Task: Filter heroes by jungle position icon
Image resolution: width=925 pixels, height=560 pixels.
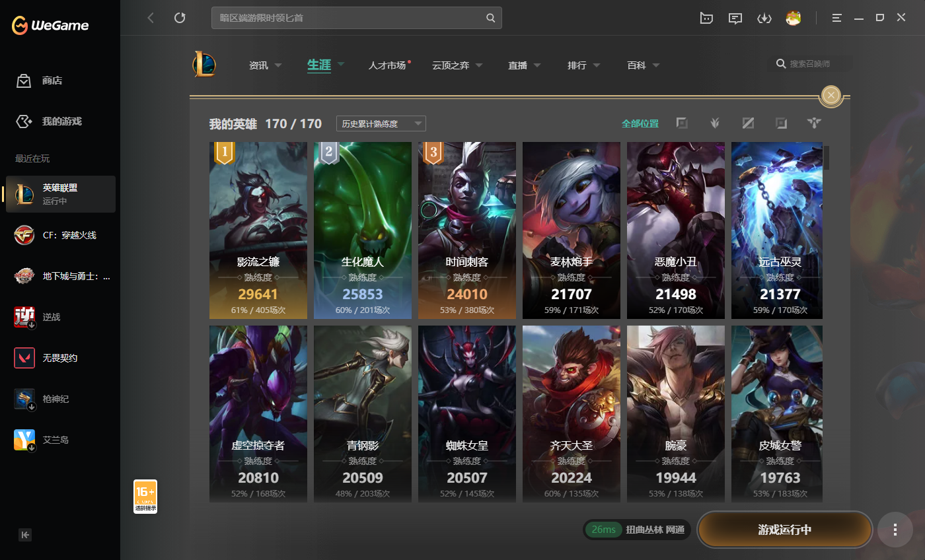Action: [x=715, y=123]
